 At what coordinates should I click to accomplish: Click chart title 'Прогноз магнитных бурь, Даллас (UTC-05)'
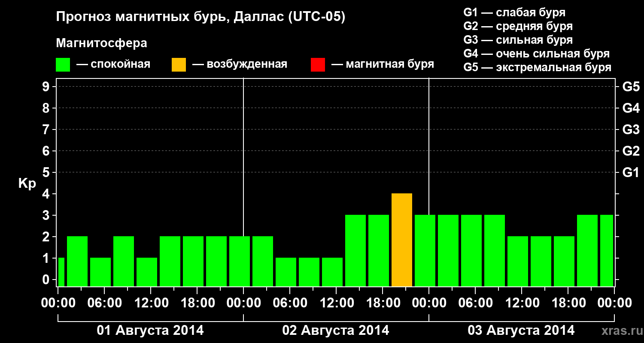[201, 17]
